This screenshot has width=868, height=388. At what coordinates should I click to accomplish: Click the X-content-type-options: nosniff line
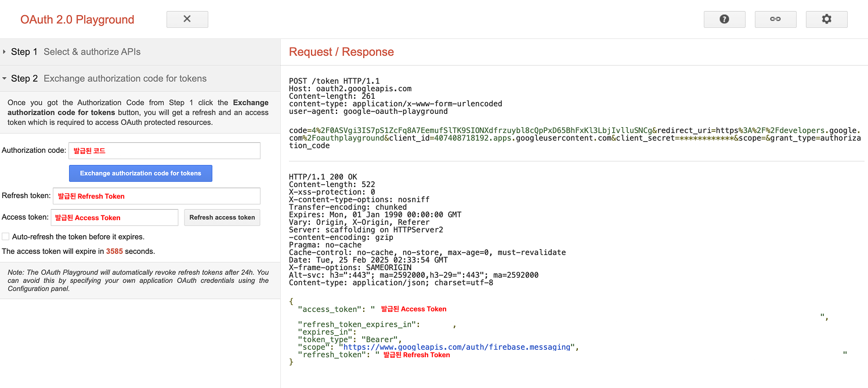[359, 199]
